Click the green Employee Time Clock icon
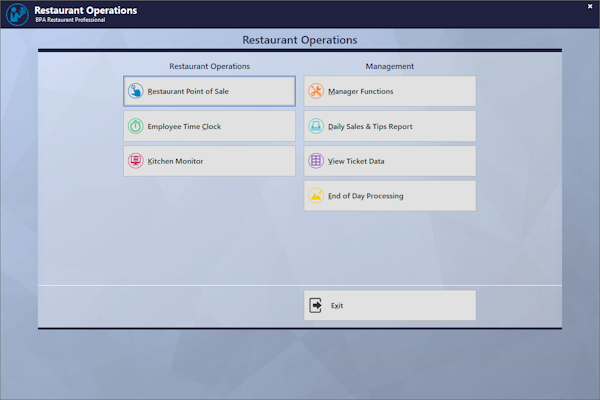600x400 pixels. (135, 126)
